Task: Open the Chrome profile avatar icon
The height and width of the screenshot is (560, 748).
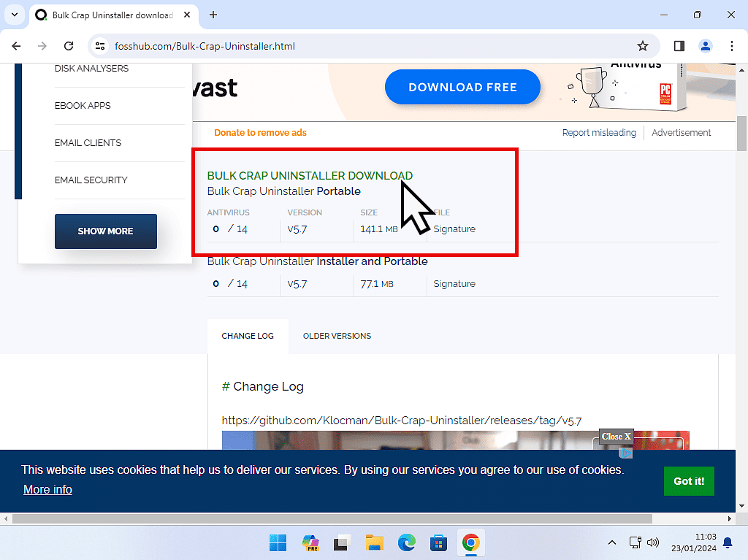Action: tap(705, 46)
